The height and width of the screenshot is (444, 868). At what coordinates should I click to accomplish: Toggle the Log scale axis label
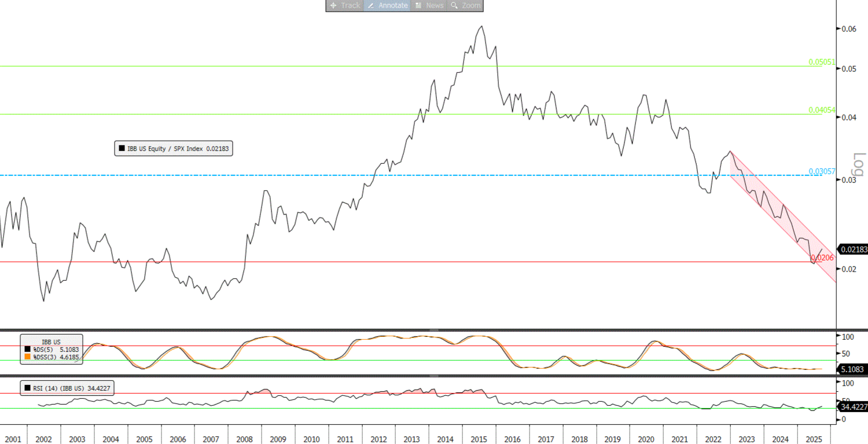[858, 166]
